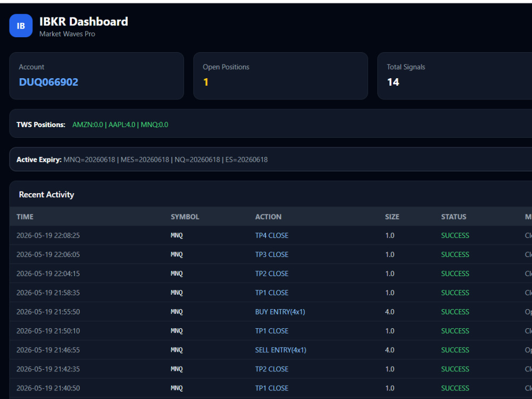This screenshot has height=399, width=532.
Task: Click the Total Signals value 14
Action: tap(393, 82)
